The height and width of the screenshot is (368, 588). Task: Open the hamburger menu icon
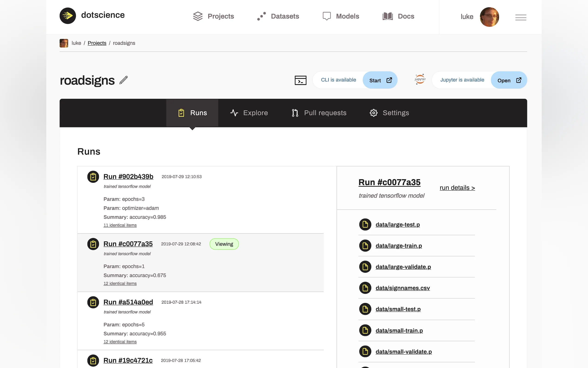click(x=520, y=17)
